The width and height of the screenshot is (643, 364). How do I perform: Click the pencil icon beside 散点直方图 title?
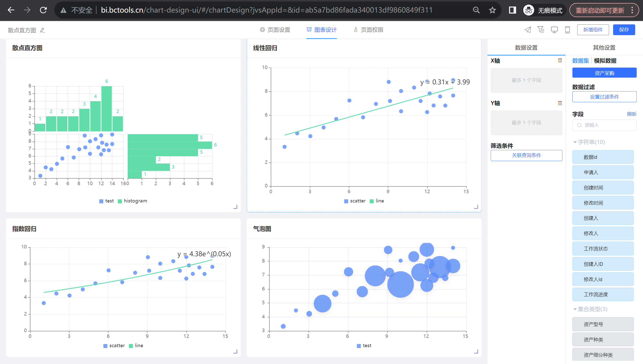coord(42,30)
